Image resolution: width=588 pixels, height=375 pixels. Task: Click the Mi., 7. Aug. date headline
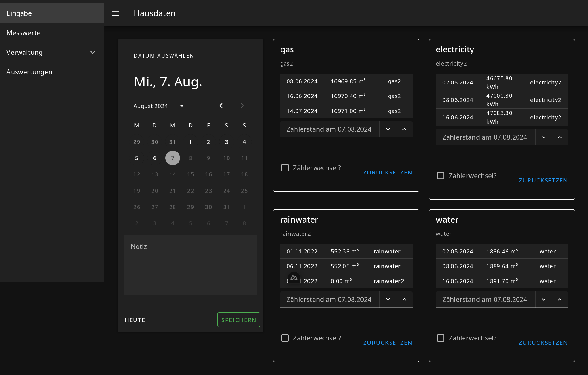click(168, 82)
